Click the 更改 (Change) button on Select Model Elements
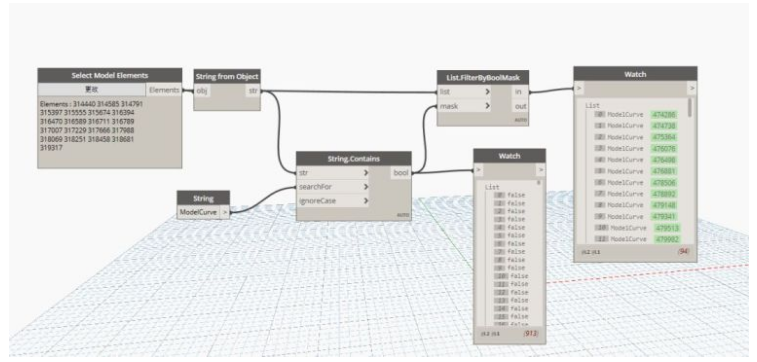 pyautogui.click(x=92, y=90)
